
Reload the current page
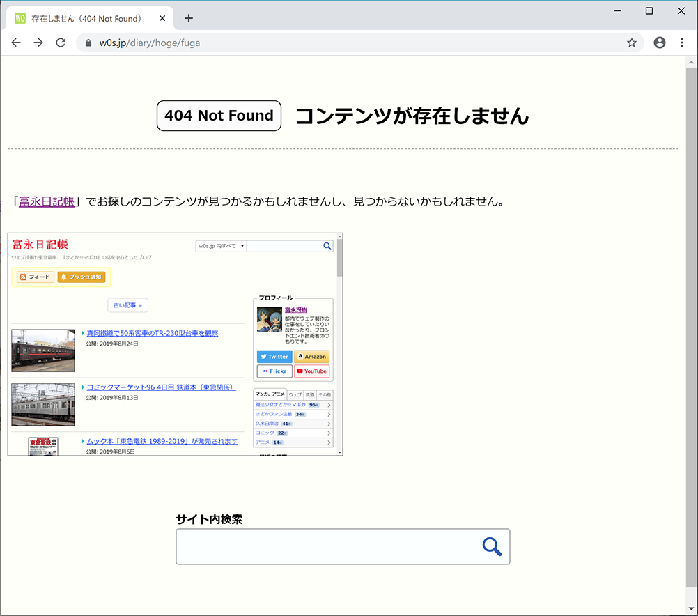[61, 43]
